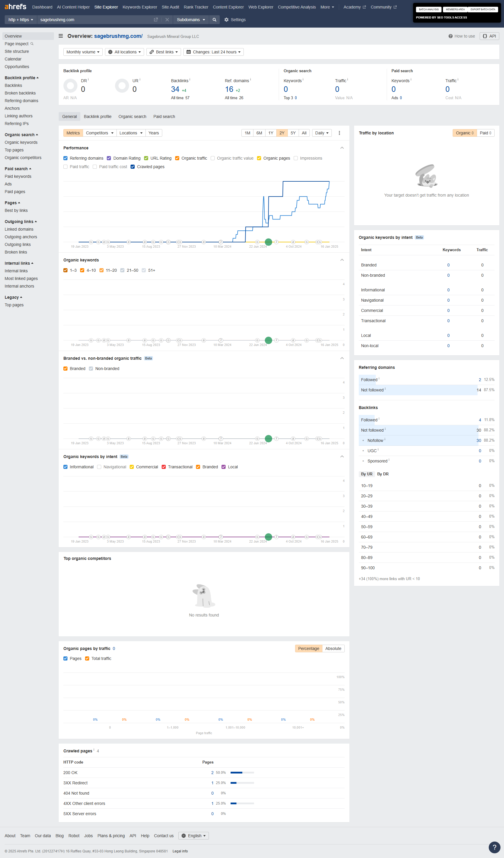
Task: Open Broken backlinks in sidebar
Action: 20,93
